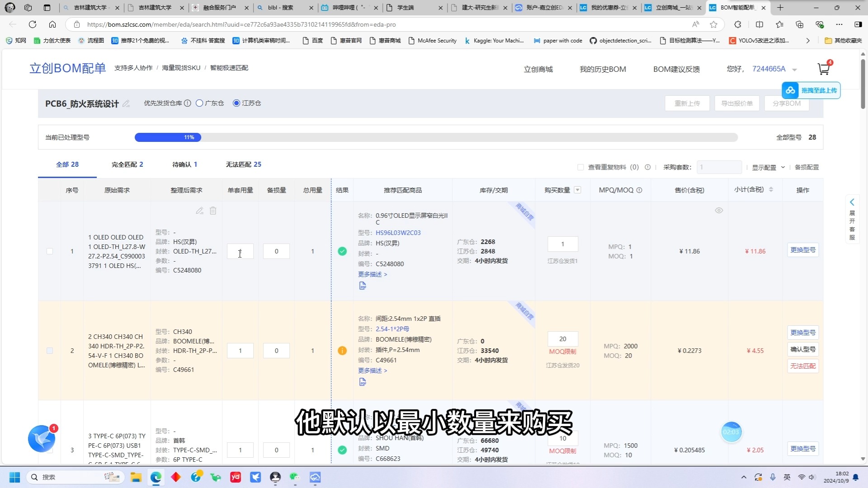Check the row 2 selection checkbox
The width and height of the screenshot is (868, 488).
(x=50, y=351)
